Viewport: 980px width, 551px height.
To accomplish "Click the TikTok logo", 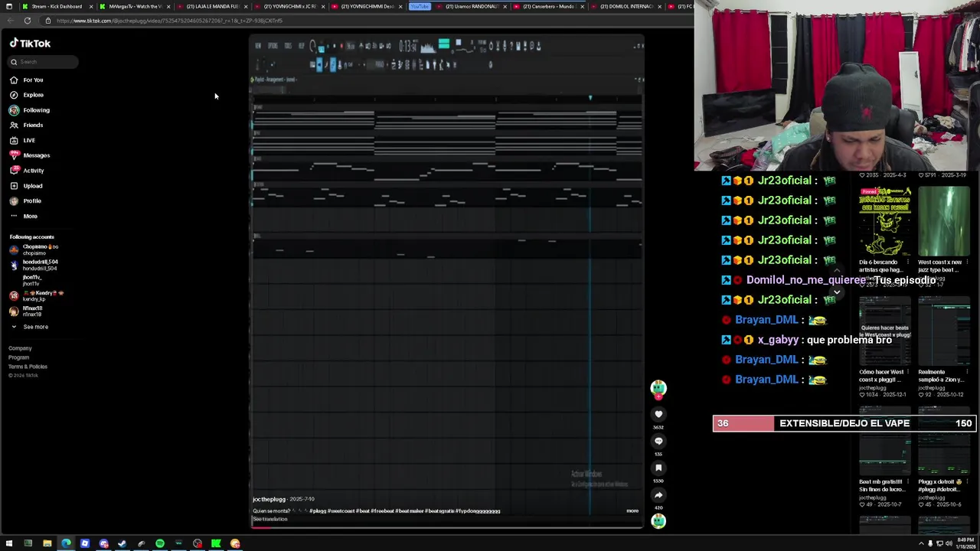I will click(30, 44).
